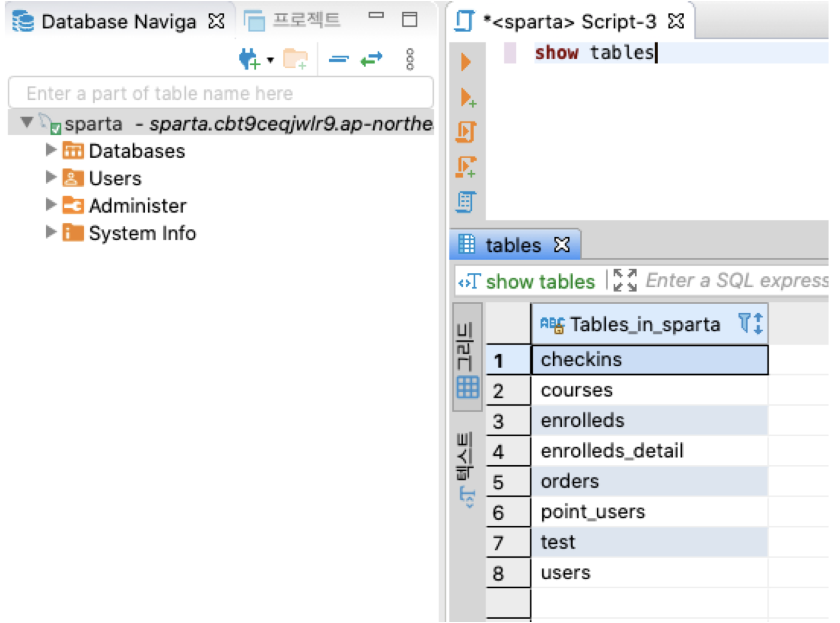Execute SQL statement with the orange arrow
This screenshot has width=840, height=623.
(466, 62)
